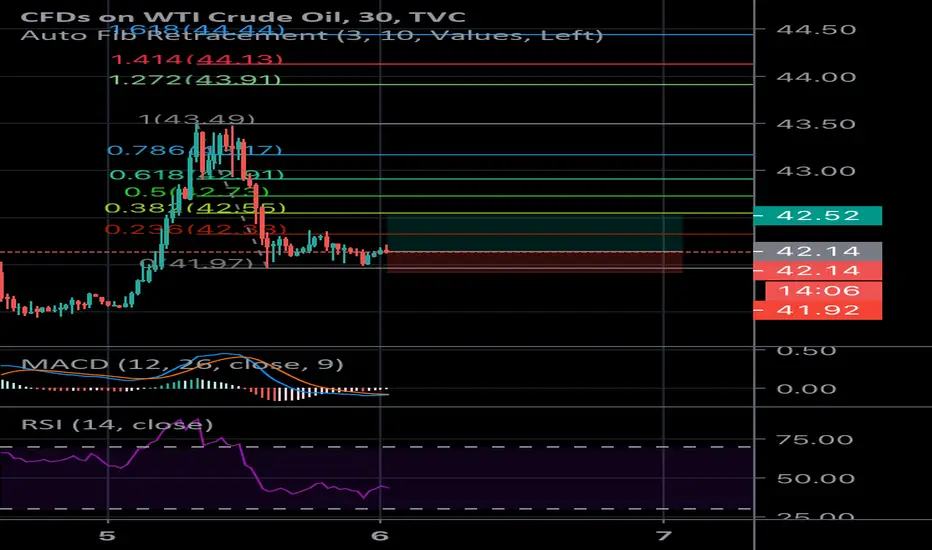Click date label 6 on time axis

tap(380, 536)
